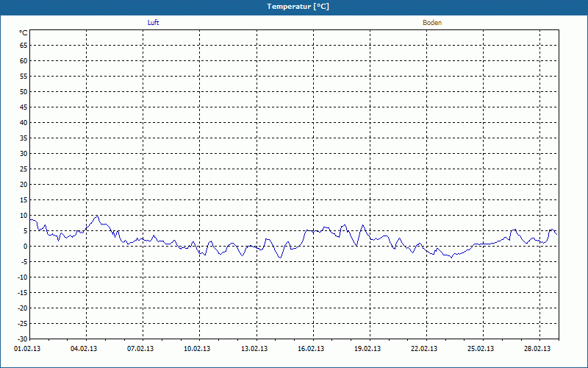
Task: Select the blue Luft legend label
Action: tap(153, 23)
